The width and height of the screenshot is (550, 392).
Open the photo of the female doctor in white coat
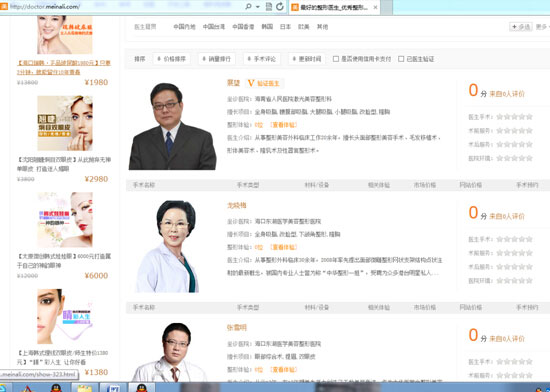[167, 246]
